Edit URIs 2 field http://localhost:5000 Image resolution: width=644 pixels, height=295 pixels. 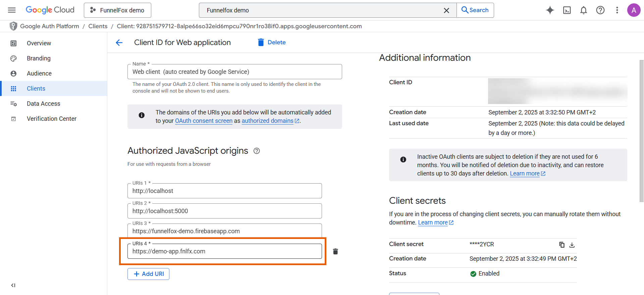225,211
